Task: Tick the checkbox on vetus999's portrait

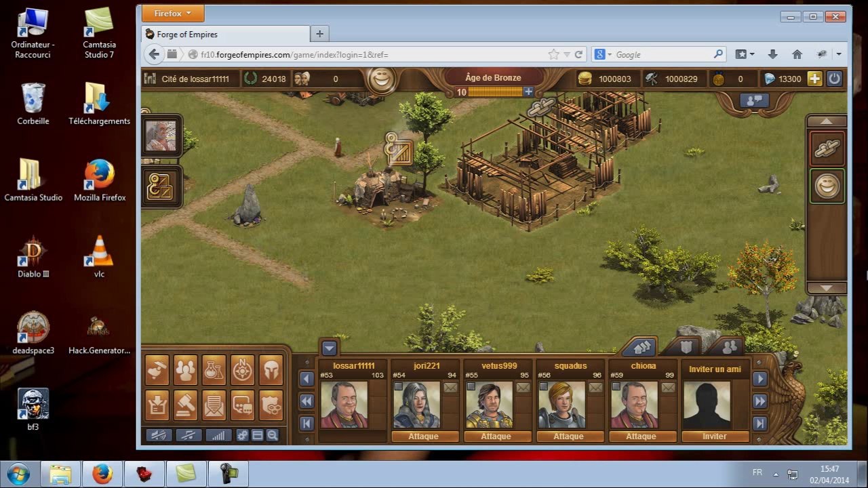Action: coord(471,387)
